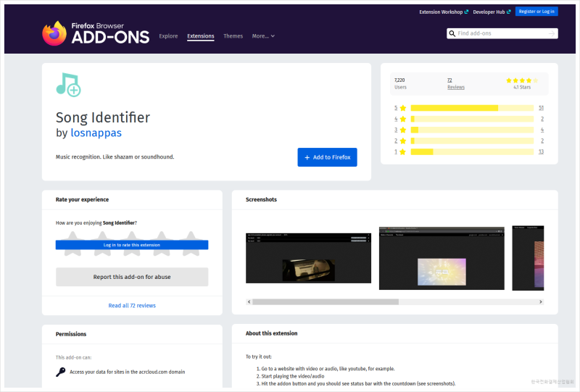Click Log in to rate this extension
Screen dimensions: 580x392
pyautogui.click(x=132, y=245)
